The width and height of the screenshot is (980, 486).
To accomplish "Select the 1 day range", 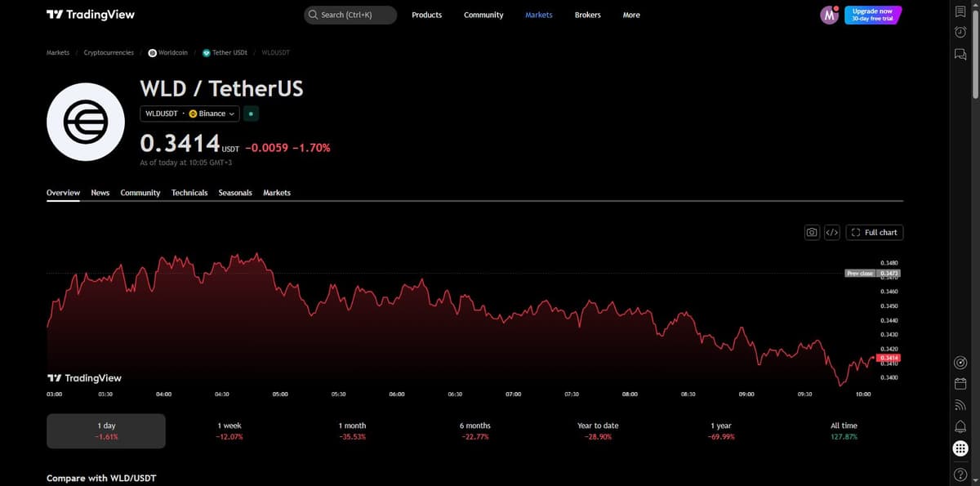I will pos(106,430).
